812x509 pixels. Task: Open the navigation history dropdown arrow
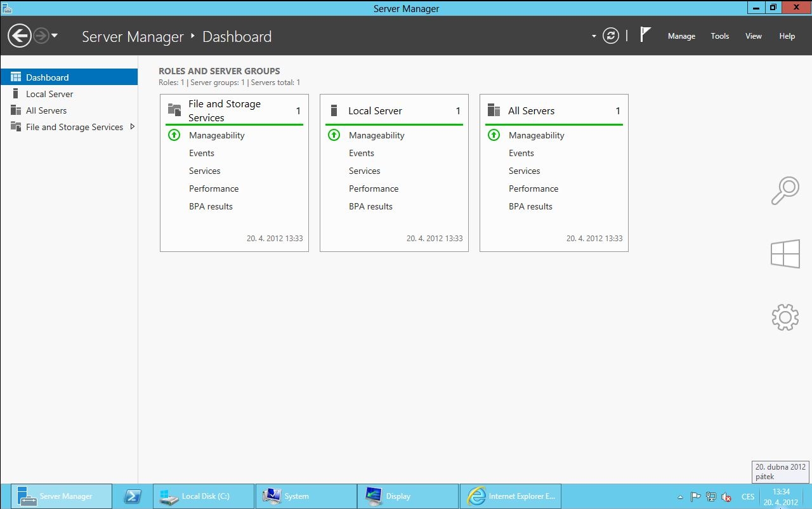click(55, 36)
